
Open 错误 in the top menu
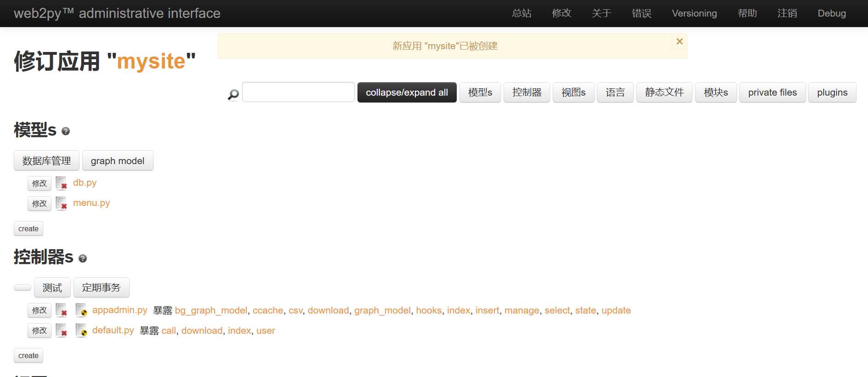[641, 13]
